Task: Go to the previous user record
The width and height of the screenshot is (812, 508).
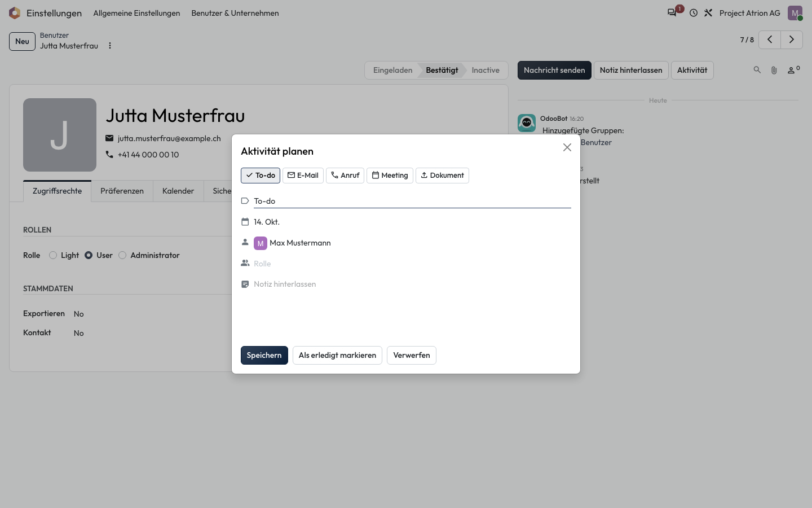Action: (x=770, y=40)
